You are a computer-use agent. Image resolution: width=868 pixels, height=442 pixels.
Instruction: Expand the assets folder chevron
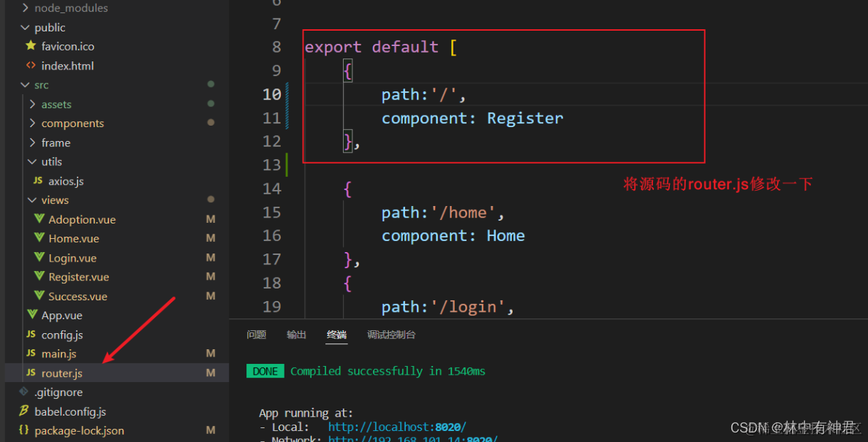click(x=32, y=104)
